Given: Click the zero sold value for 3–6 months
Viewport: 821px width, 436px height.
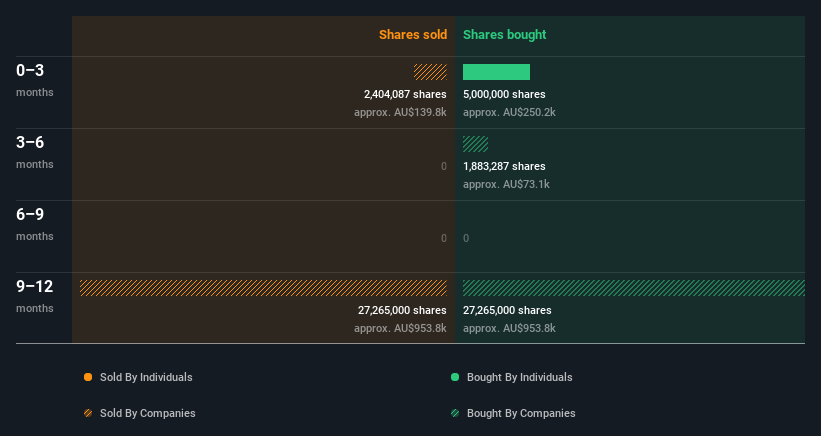Looking at the screenshot, I should pyautogui.click(x=444, y=166).
